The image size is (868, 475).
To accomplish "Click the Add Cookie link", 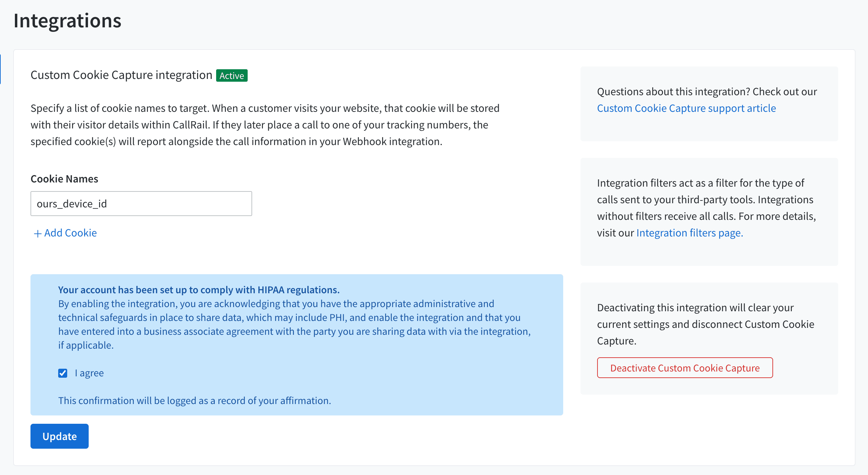I will 70,233.
